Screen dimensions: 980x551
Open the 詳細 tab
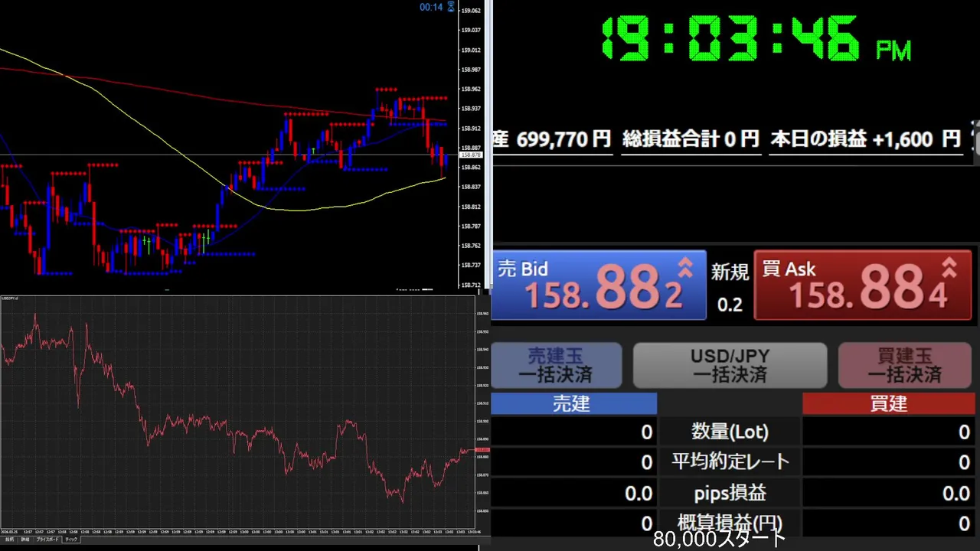click(25, 540)
